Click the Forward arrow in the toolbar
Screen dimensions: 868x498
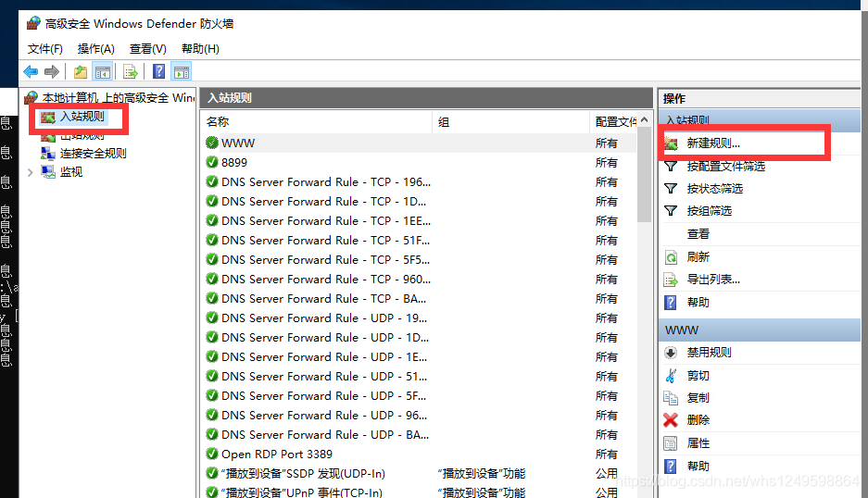click(x=52, y=71)
